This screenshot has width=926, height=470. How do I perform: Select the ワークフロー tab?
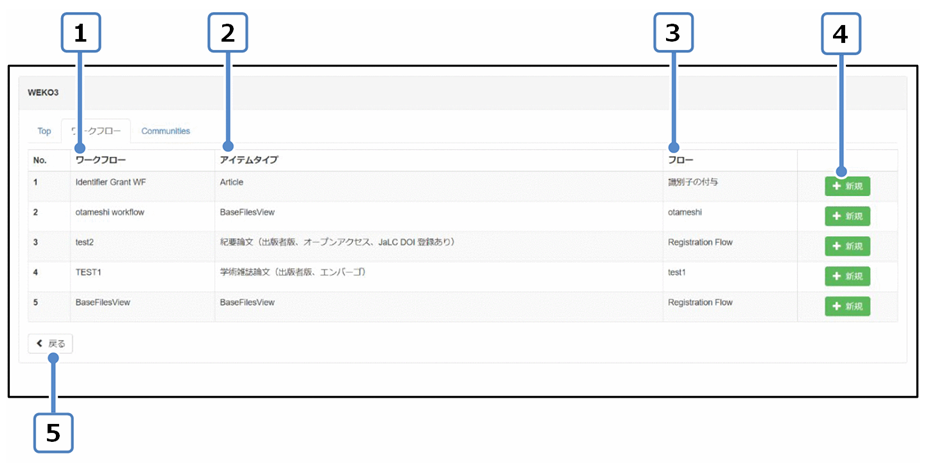(96, 131)
